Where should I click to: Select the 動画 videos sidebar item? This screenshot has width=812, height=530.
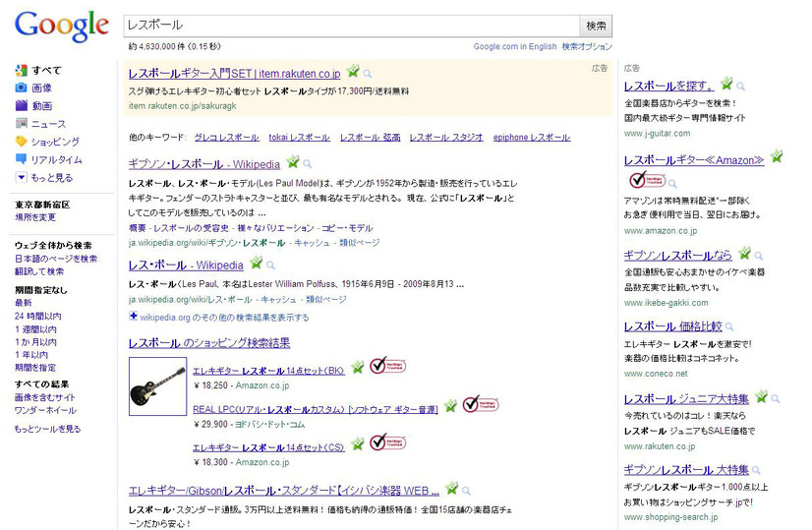(x=41, y=105)
